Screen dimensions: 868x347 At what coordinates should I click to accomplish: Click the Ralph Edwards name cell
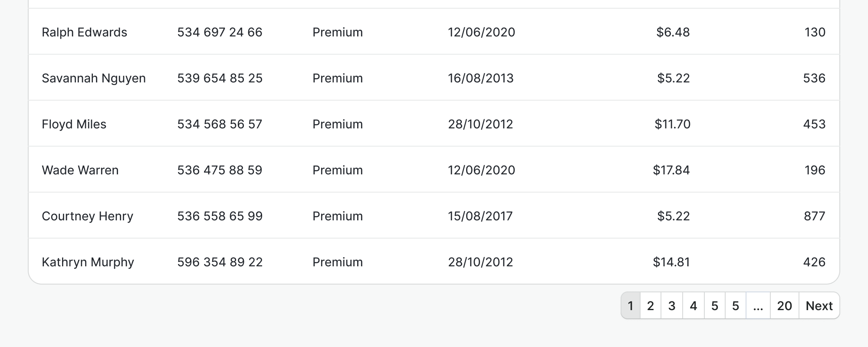(x=84, y=32)
